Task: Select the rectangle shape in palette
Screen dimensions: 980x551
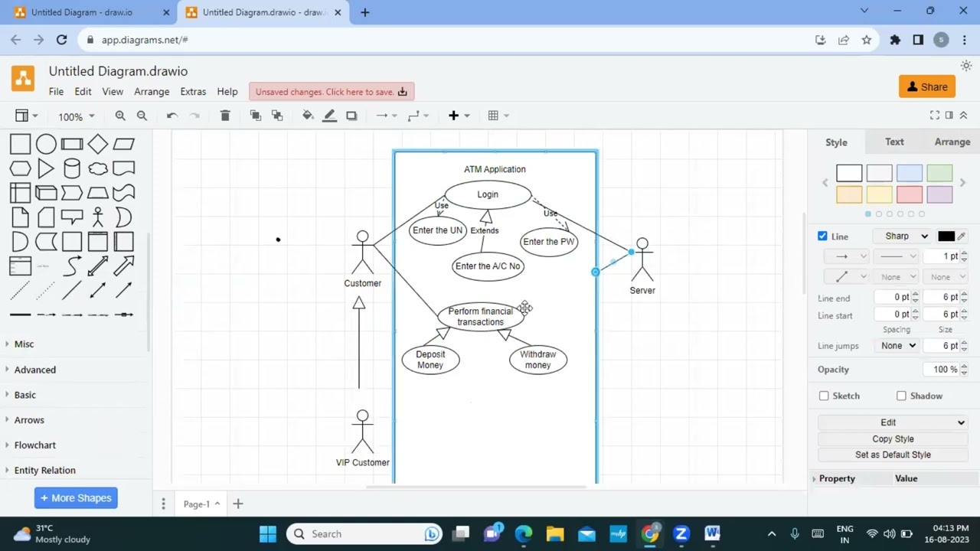Action: pyautogui.click(x=21, y=144)
